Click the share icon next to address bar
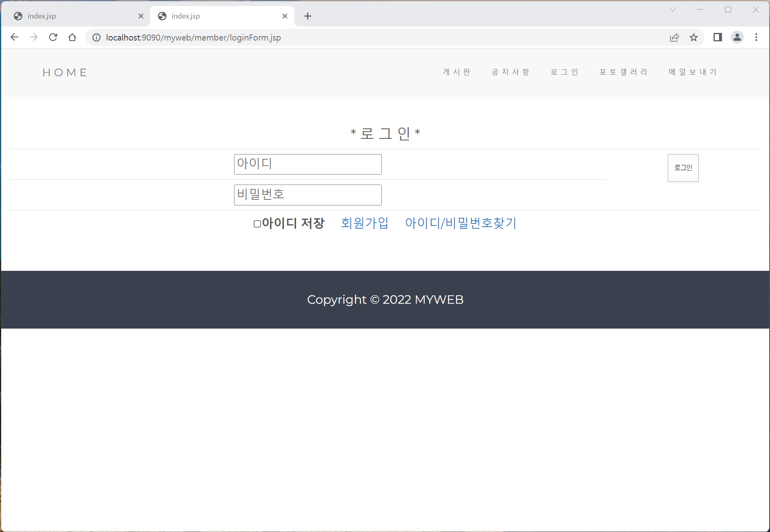Screen dimensions: 770x532 click(674, 37)
